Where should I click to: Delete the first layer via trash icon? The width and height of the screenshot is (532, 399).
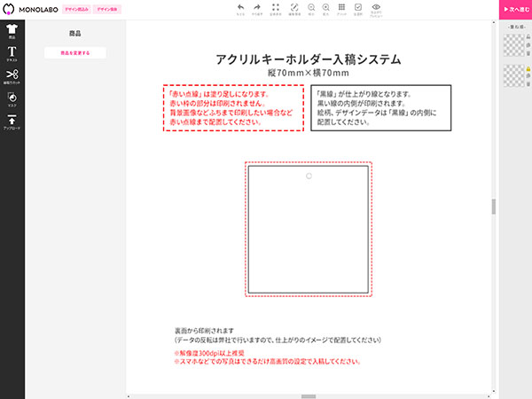tap(528, 53)
